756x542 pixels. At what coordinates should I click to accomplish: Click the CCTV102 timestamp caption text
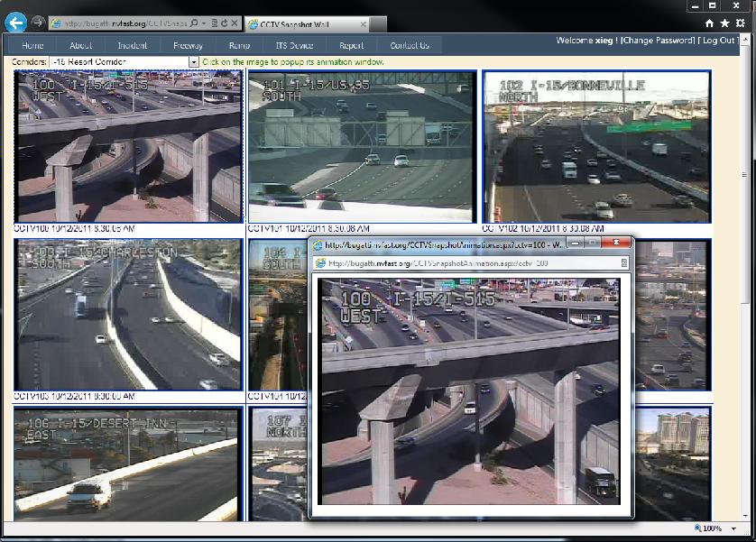[543, 228]
